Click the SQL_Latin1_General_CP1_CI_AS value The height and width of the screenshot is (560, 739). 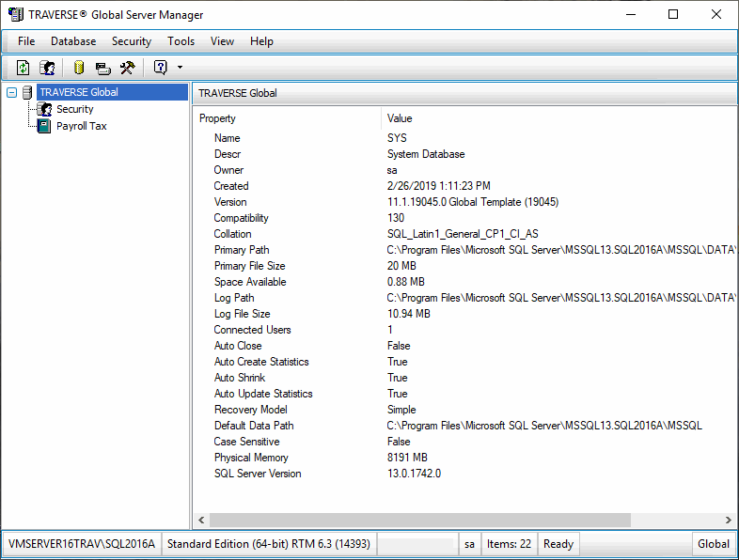coord(463,234)
